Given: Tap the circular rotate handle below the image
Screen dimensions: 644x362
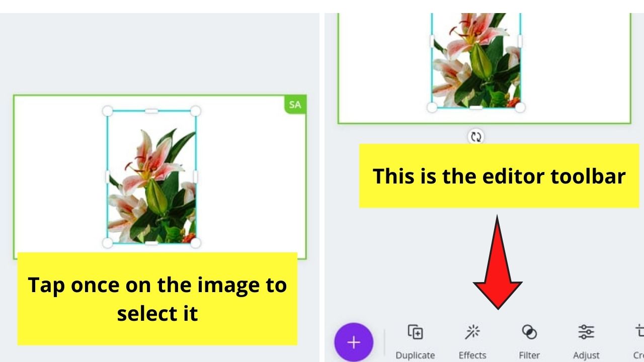Looking at the screenshot, I should tap(475, 136).
